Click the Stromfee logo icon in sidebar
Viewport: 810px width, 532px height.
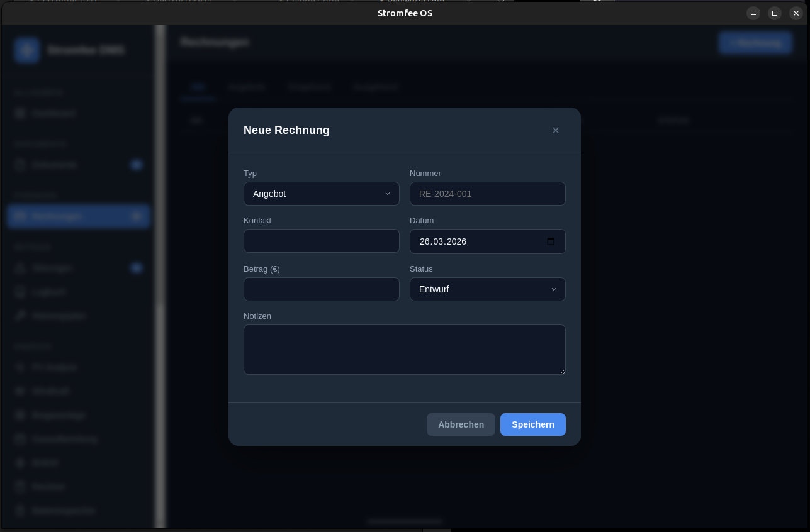click(x=27, y=50)
